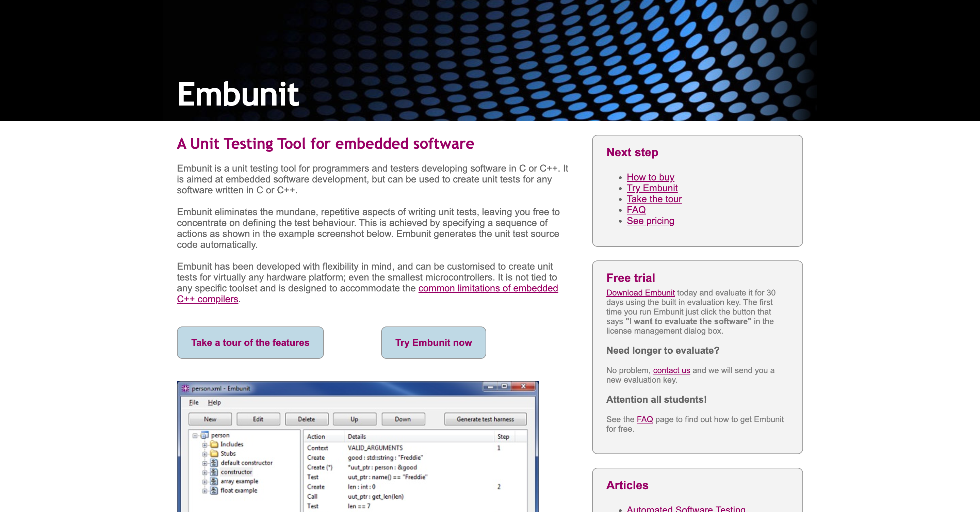
Task: Click the Down button in the screenshot
Action: [403, 419]
